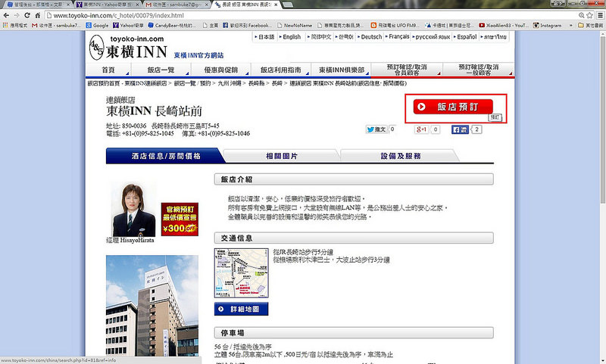The width and height of the screenshot is (606, 364).
Task: Switch site language to Deutsch
Action: coord(371,36)
